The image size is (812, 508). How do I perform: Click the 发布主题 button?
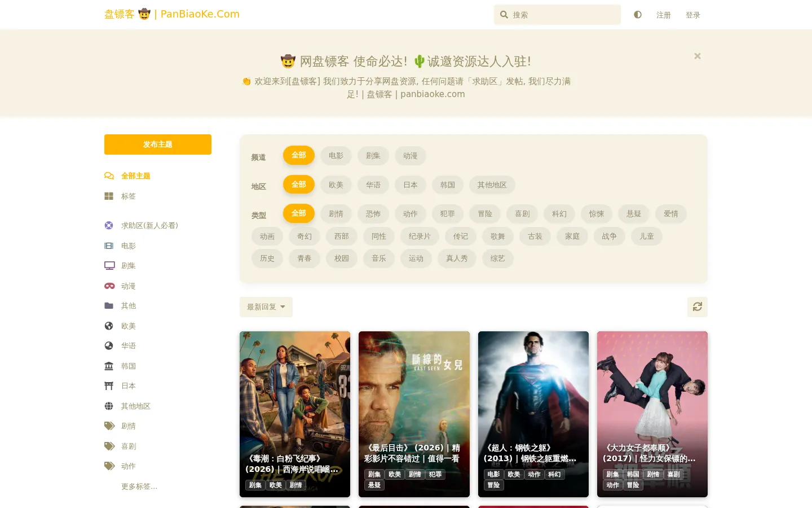pos(158,144)
